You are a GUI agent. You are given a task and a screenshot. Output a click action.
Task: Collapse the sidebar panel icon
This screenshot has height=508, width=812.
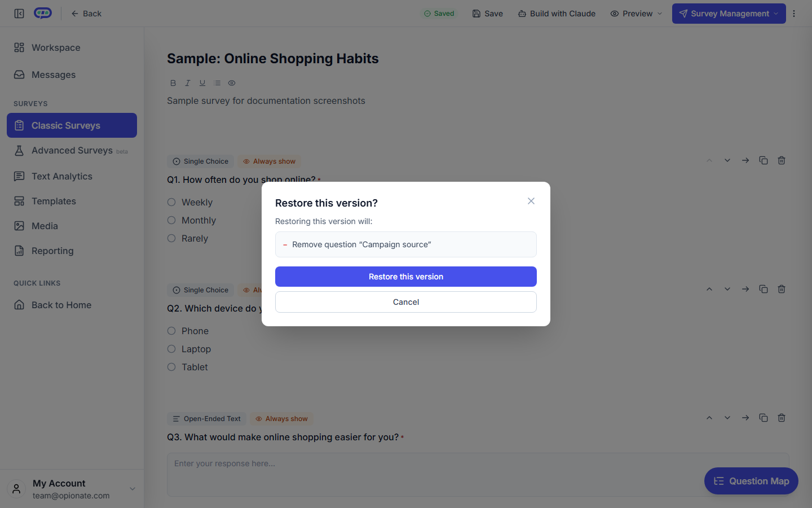click(x=19, y=14)
